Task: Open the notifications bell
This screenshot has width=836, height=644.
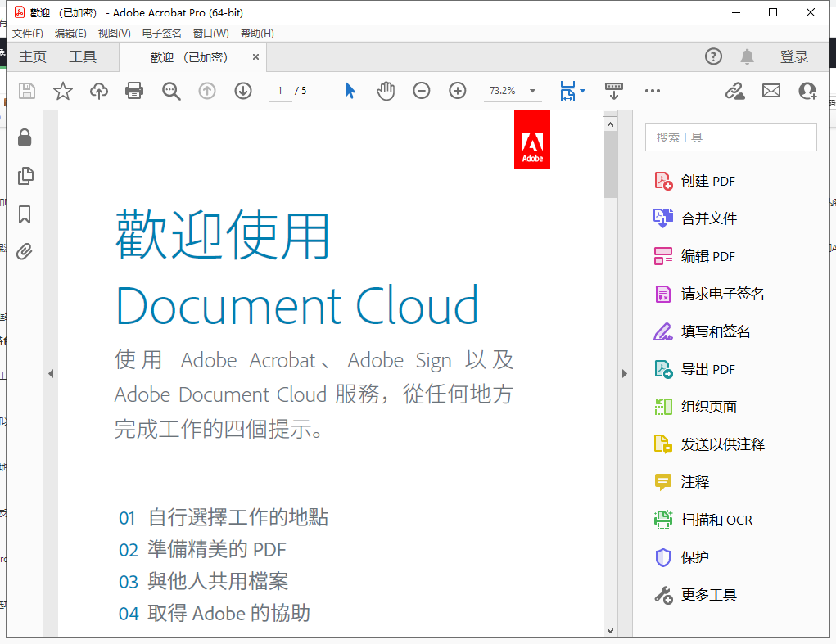Action: (747, 56)
